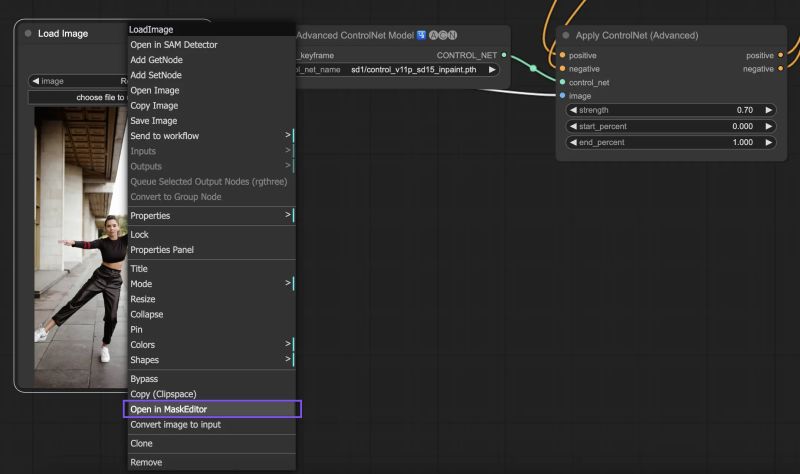Select Save Image menu entry
The image size is (800, 474).
211,121
